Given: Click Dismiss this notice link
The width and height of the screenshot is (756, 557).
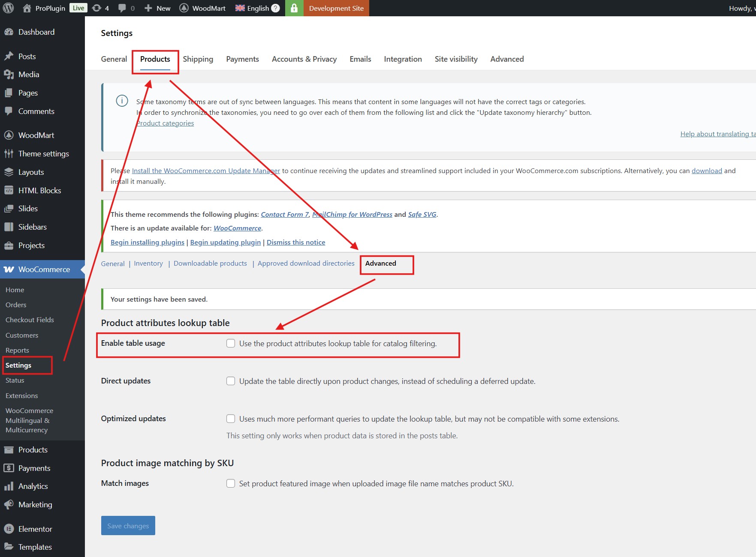Looking at the screenshot, I should coord(296,243).
